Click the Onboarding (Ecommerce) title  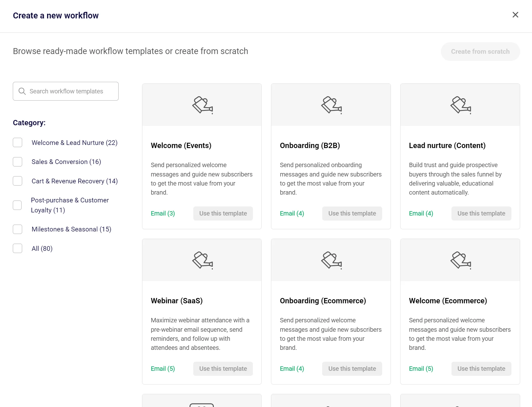coord(323,301)
